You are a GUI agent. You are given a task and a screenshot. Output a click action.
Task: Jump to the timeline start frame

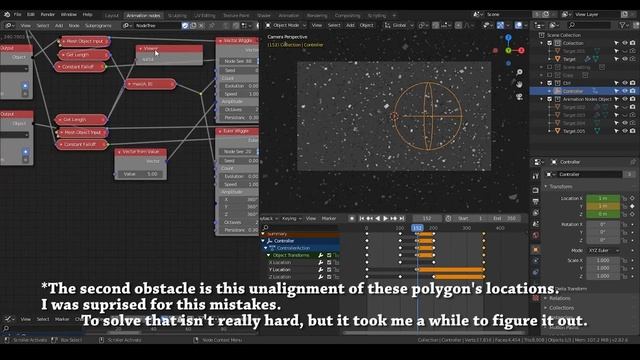point(362,219)
